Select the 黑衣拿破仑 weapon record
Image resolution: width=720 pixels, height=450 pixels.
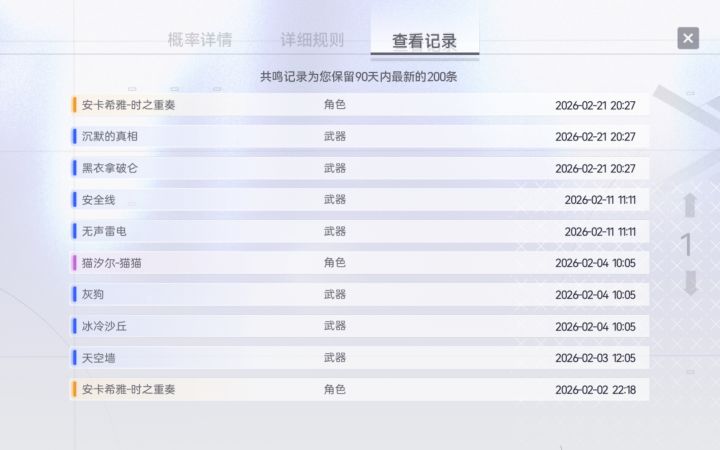point(360,168)
